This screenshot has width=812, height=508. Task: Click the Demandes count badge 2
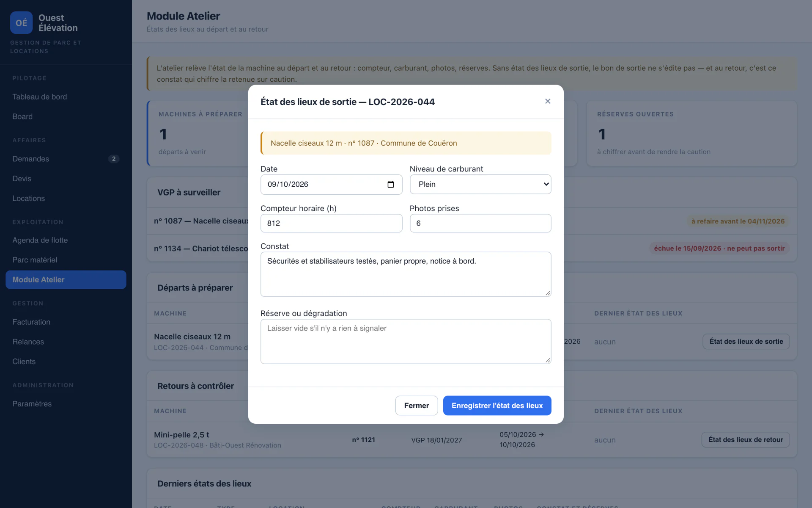click(x=114, y=159)
